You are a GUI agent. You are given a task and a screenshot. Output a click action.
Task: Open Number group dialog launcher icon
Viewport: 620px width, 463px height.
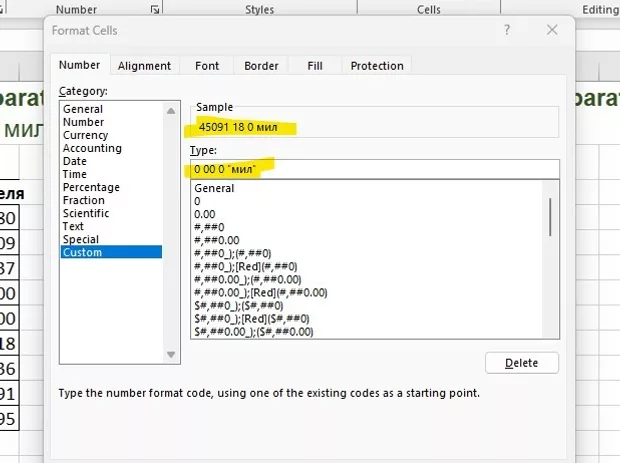pyautogui.click(x=154, y=9)
